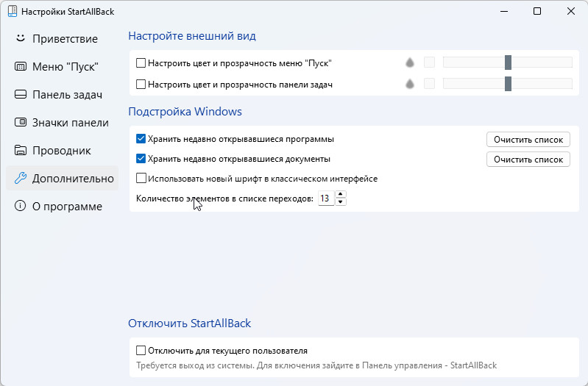The height and width of the screenshot is (386, 588).
Task: Click Очистить список for recent documents
Action: [528, 160]
